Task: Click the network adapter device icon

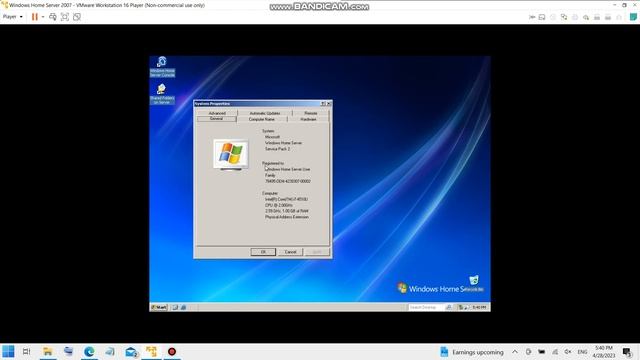Action: click(564, 17)
